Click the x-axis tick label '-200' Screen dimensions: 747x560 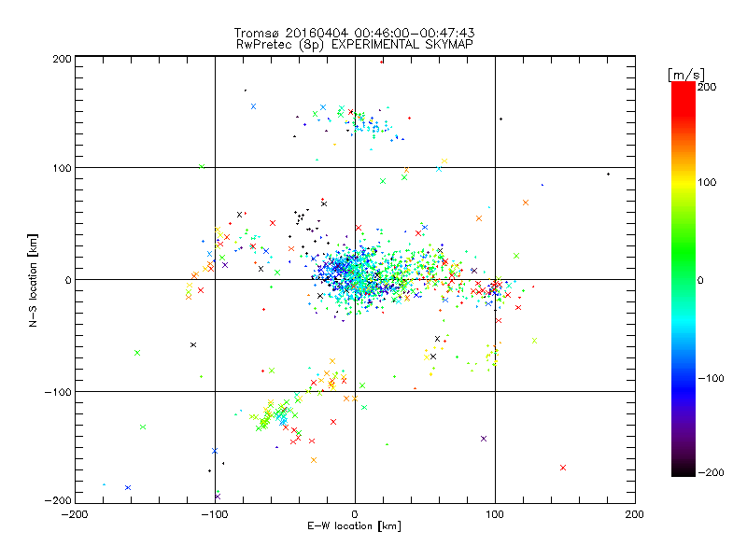(x=75, y=515)
